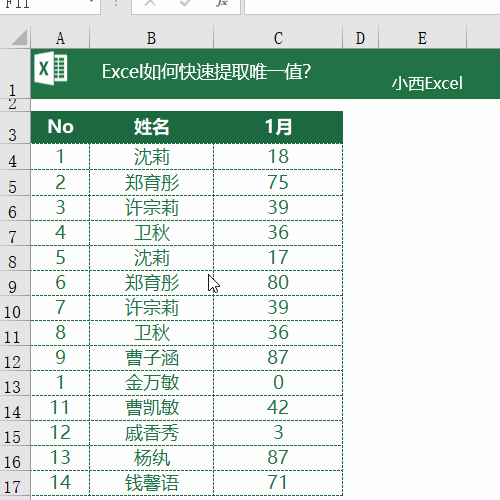Select row 15 header
Image resolution: width=500 pixels, height=500 pixels.
[15, 433]
